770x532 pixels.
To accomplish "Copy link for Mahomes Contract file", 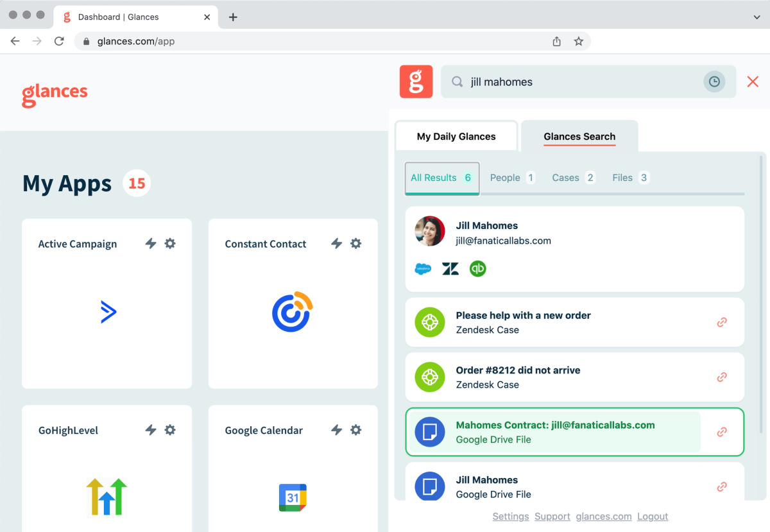I will [x=722, y=432].
